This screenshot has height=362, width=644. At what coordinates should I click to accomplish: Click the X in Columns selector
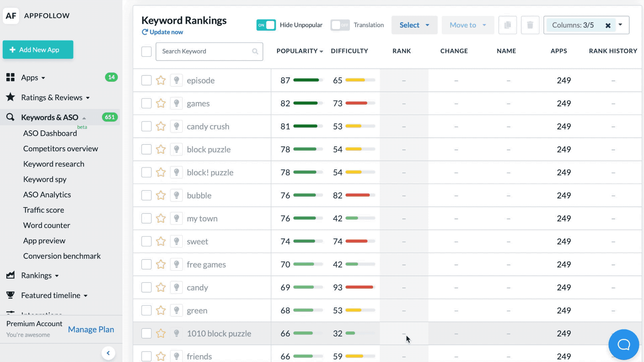click(x=608, y=25)
